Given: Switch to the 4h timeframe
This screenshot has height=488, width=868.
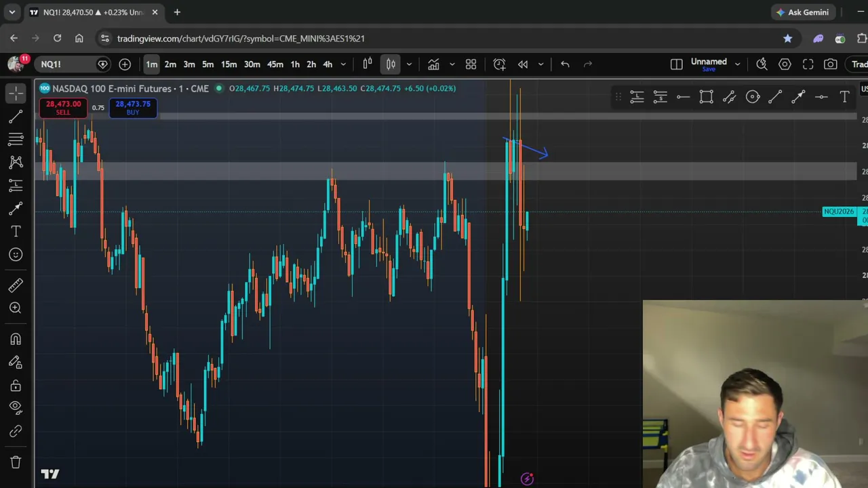Looking at the screenshot, I should [328, 64].
